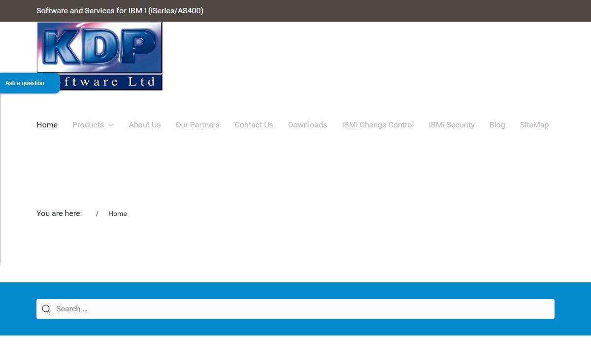Open the Ask a question tab

pyautogui.click(x=30, y=83)
